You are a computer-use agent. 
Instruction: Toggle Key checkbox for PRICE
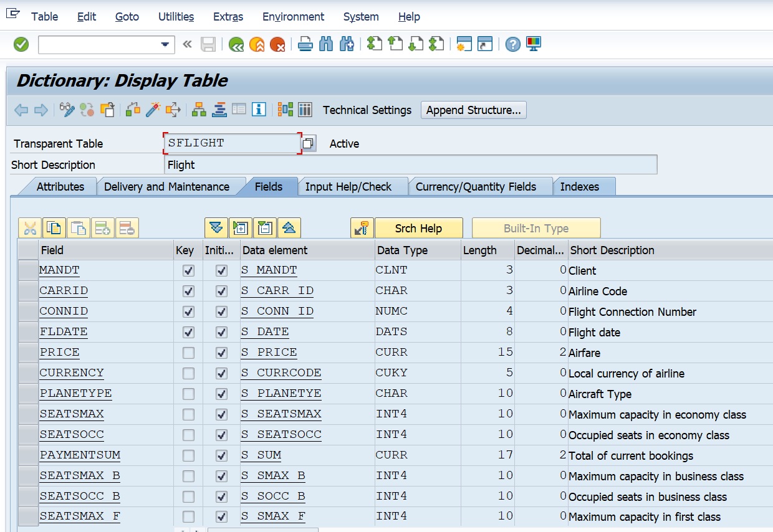click(188, 353)
